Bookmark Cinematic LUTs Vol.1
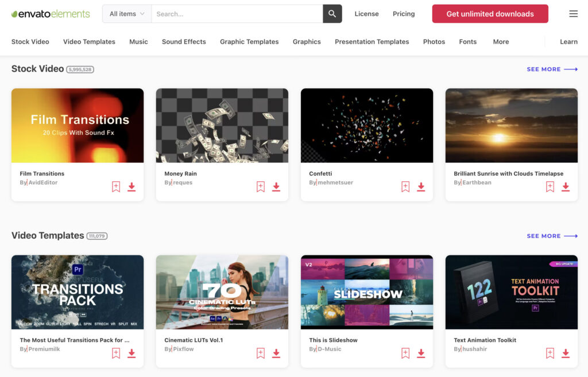 coord(261,353)
